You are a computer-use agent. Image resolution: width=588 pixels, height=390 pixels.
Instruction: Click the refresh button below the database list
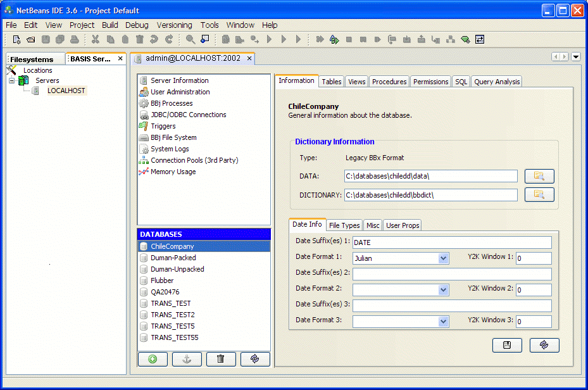[x=255, y=359]
